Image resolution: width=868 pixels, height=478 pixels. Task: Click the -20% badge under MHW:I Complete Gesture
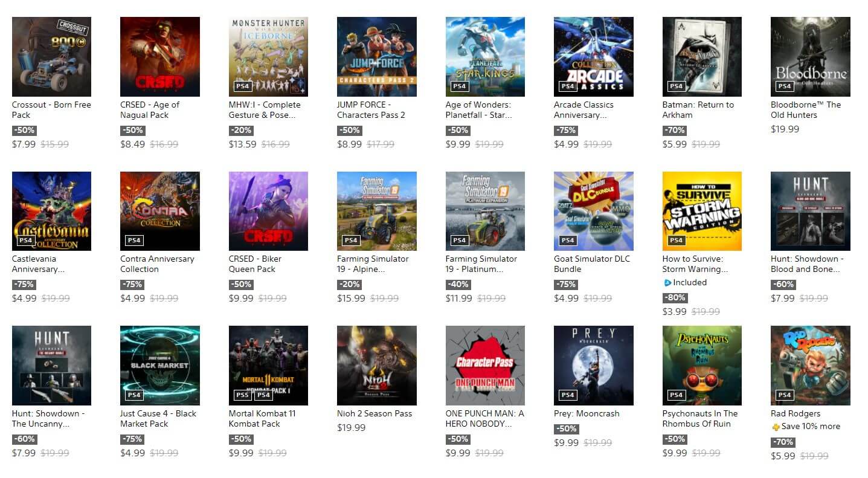click(241, 130)
